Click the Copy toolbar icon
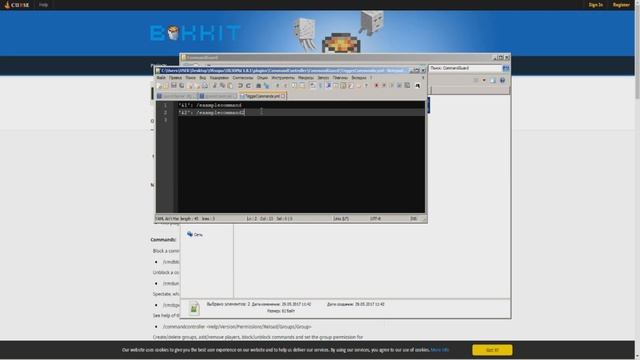Image resolution: width=640 pixels, height=360 pixels. tap(222, 86)
